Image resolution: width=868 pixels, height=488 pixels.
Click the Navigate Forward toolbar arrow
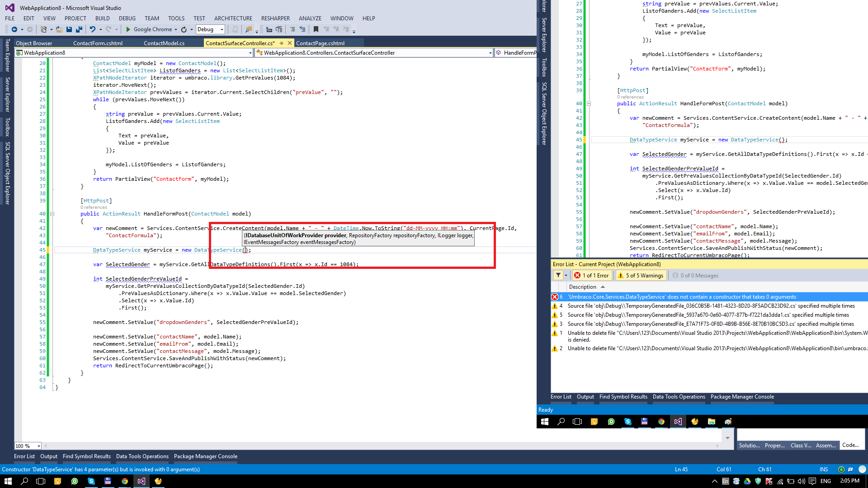(x=30, y=29)
